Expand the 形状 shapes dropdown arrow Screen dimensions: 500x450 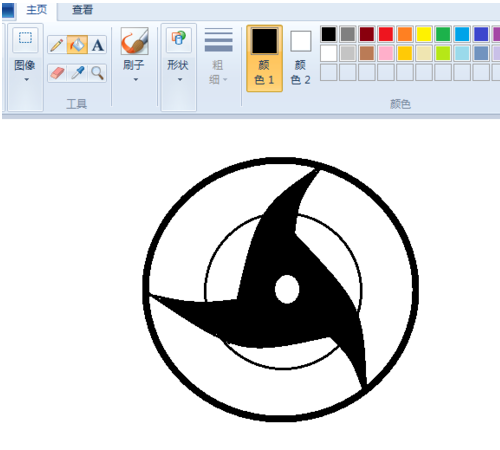click(x=180, y=80)
